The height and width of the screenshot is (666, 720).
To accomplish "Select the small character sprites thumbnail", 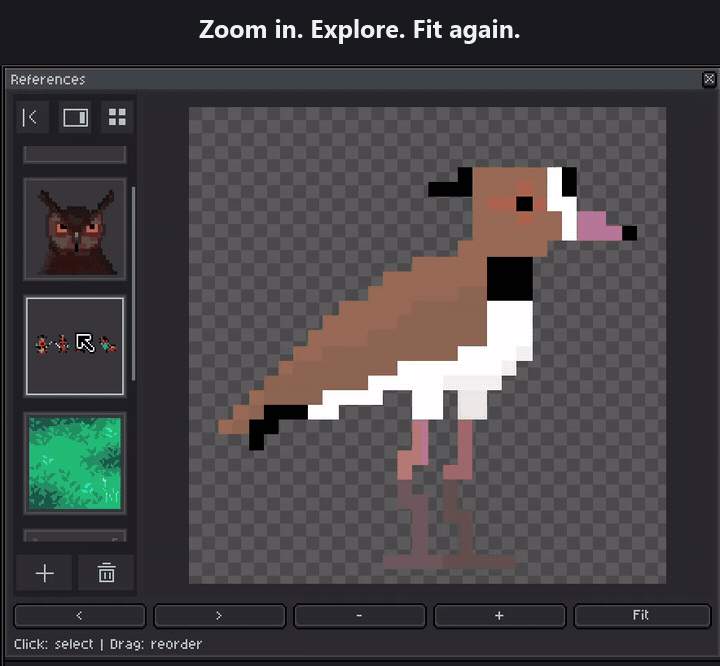I will click(75, 346).
